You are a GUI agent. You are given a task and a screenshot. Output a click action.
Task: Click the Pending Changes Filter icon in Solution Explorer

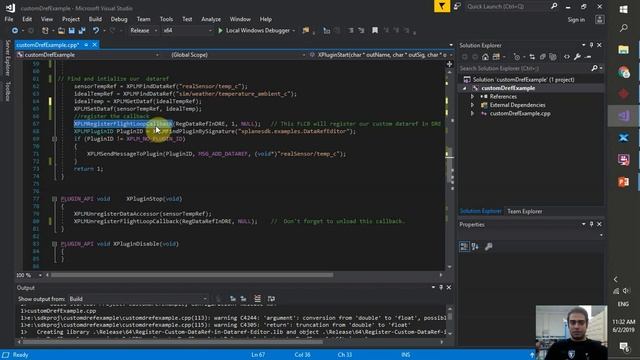[517, 57]
